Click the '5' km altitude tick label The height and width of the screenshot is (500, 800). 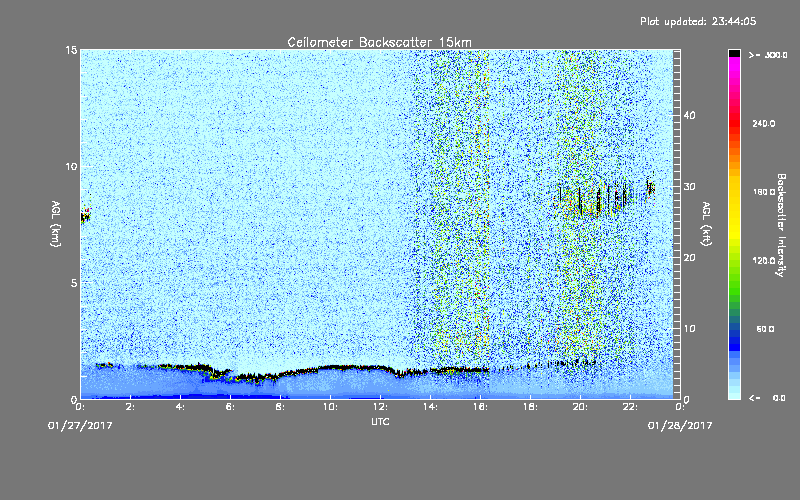tap(74, 283)
